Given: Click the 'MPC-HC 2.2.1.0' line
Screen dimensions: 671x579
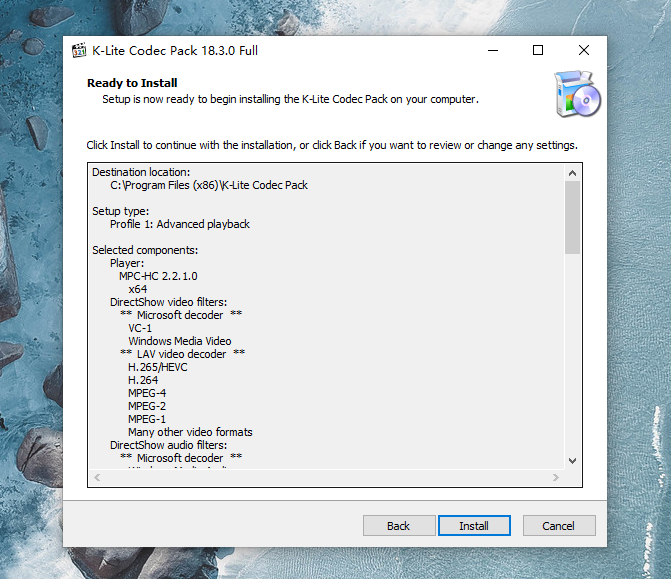Looking at the screenshot, I should [x=158, y=276].
